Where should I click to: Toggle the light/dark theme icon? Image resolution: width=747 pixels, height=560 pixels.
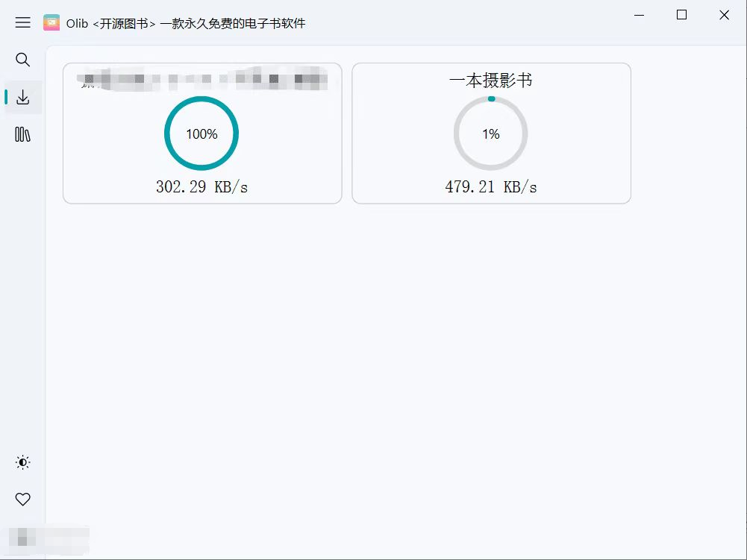point(23,462)
